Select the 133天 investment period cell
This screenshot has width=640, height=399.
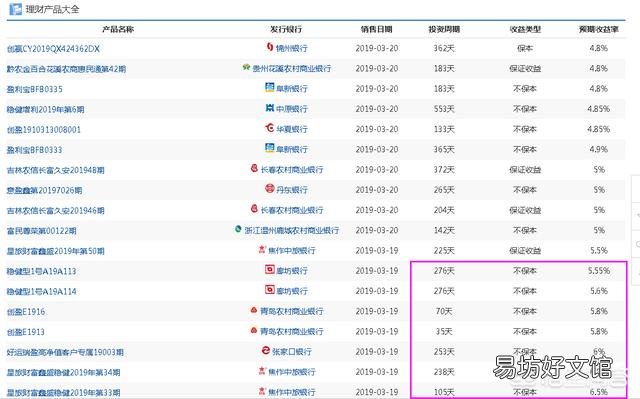444,129
